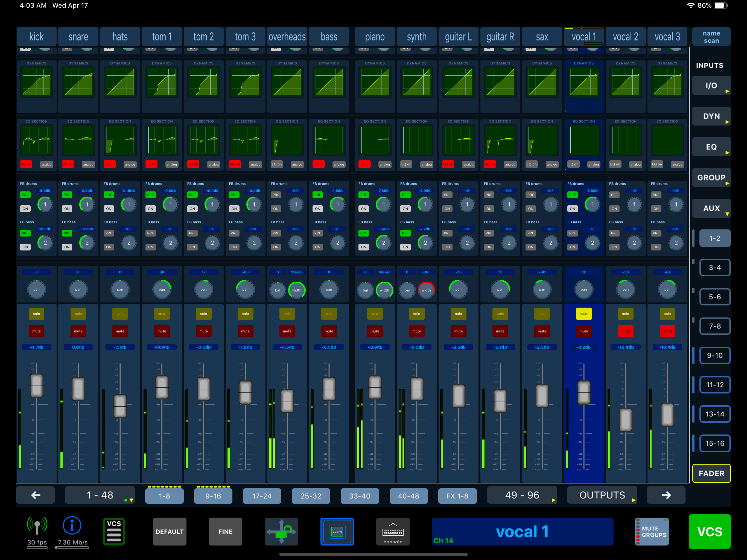Mute the snare channel
Viewport: 747px width, 560px height.
[x=78, y=331]
